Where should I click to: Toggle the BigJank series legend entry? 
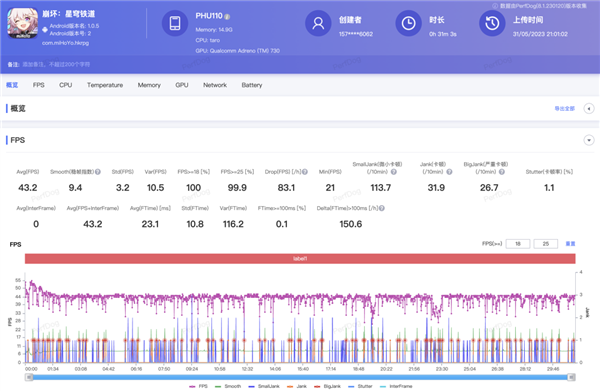(328, 386)
